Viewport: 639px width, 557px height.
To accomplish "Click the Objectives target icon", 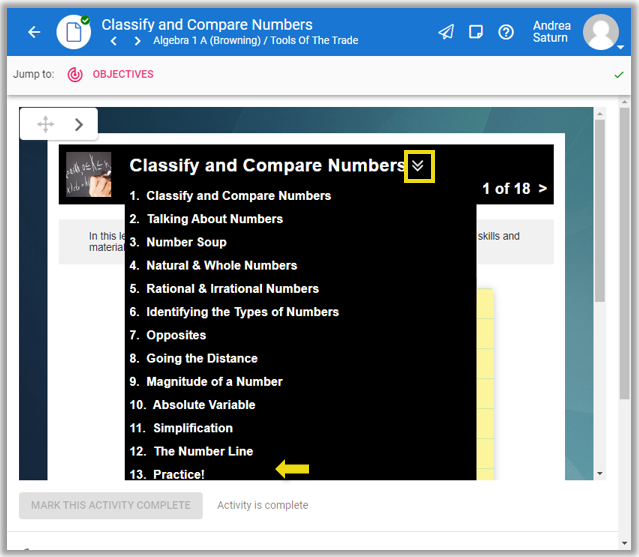I will click(x=75, y=74).
